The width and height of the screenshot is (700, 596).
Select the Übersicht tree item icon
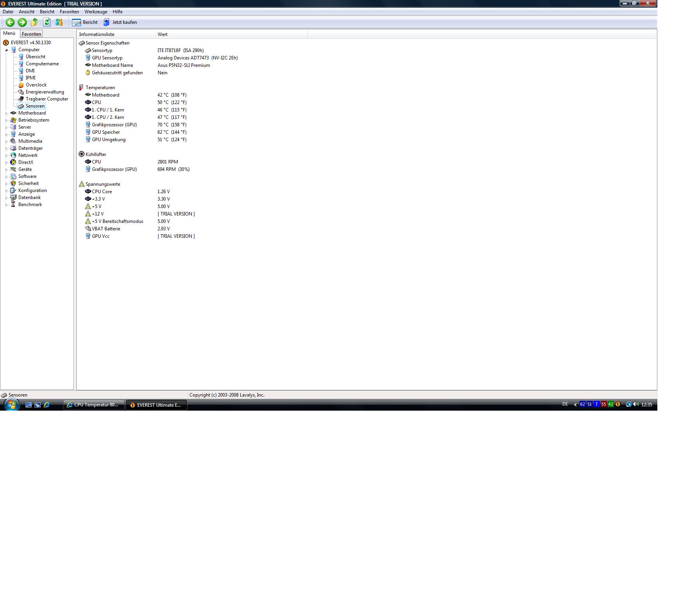click(21, 57)
